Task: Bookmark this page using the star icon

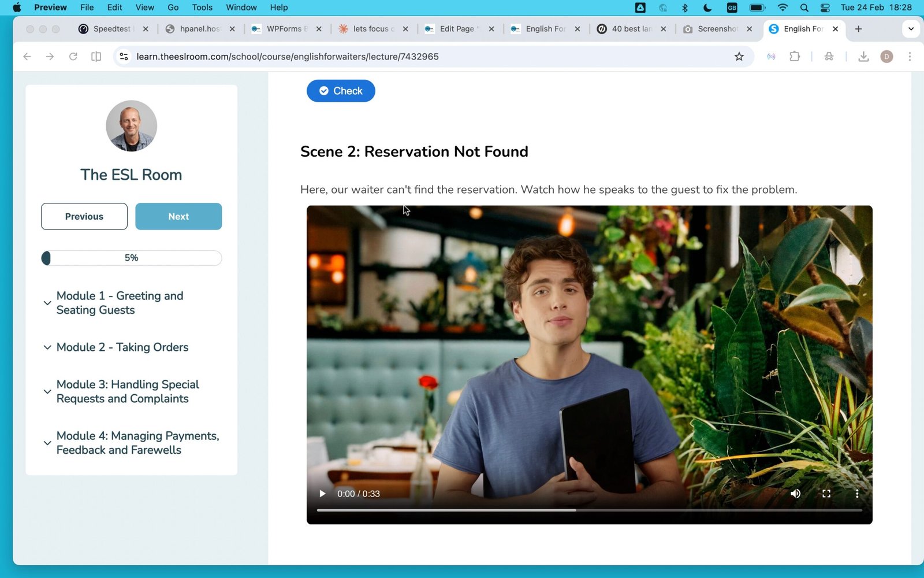Action: pos(739,57)
